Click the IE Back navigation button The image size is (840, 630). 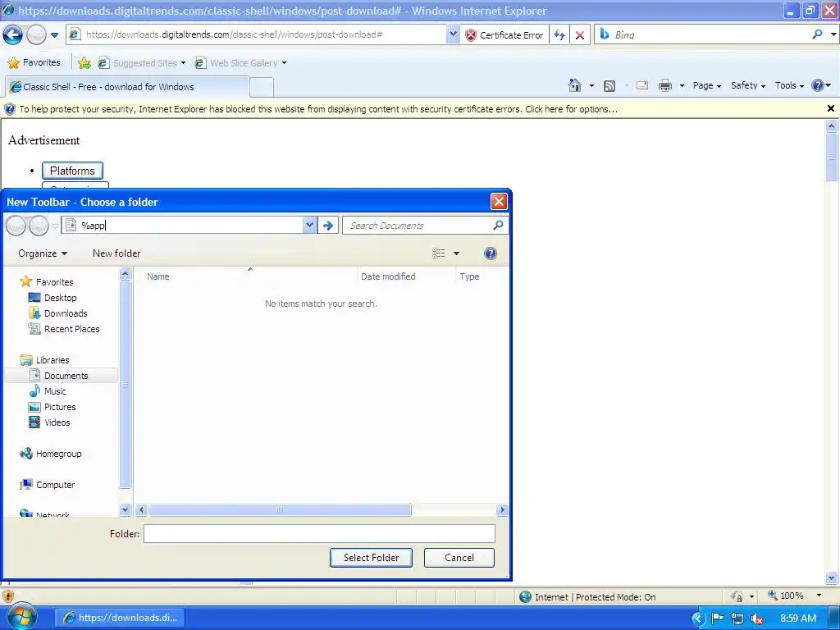point(13,34)
